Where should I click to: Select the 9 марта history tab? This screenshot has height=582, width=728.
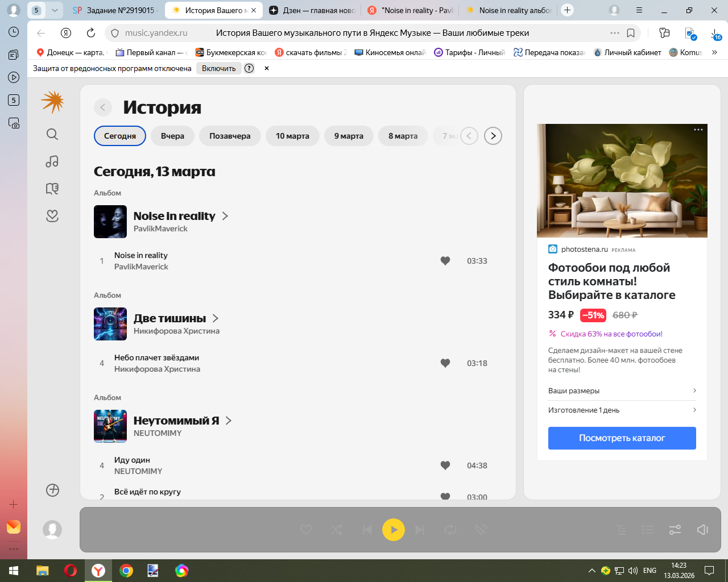click(x=349, y=136)
